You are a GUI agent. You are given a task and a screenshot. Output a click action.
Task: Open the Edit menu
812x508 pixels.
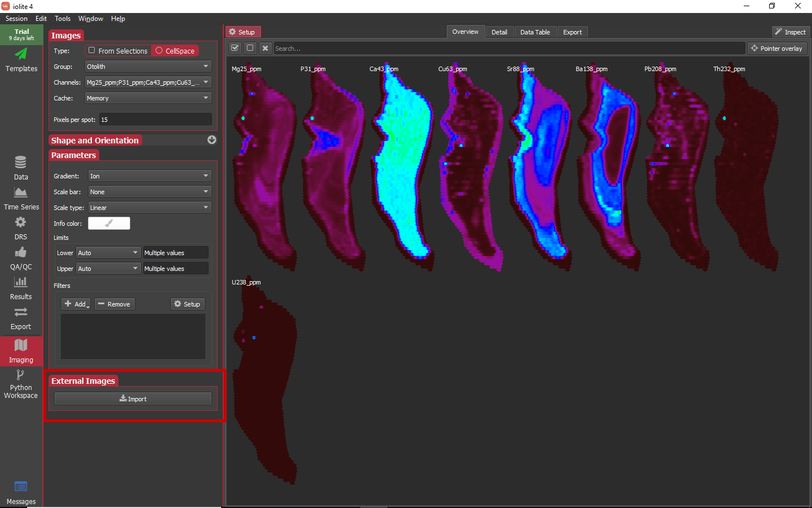click(x=41, y=19)
